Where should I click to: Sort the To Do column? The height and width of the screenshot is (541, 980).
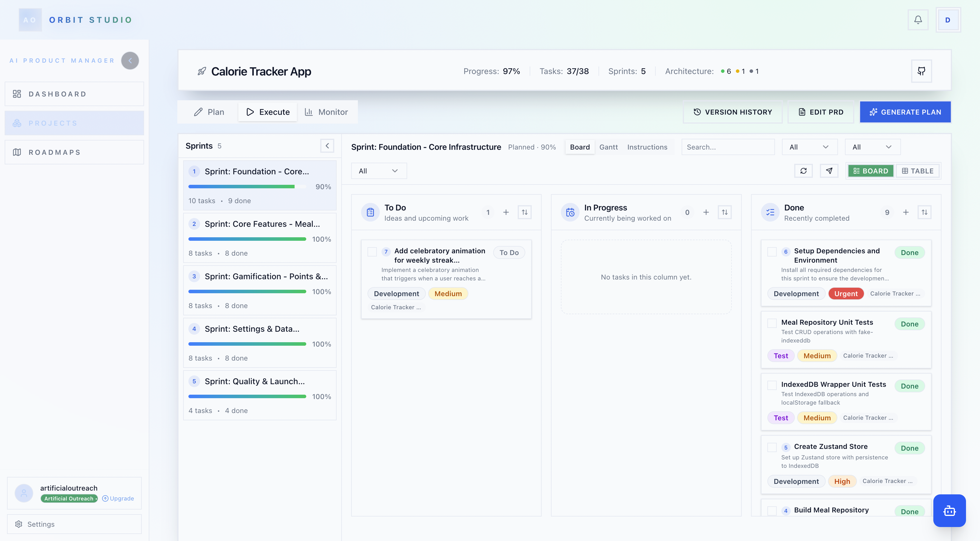(x=525, y=212)
